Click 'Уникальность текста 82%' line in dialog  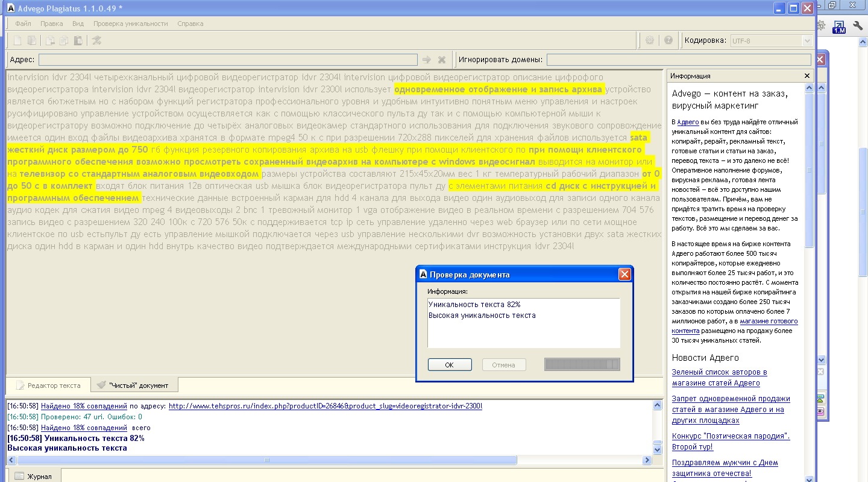(474, 305)
